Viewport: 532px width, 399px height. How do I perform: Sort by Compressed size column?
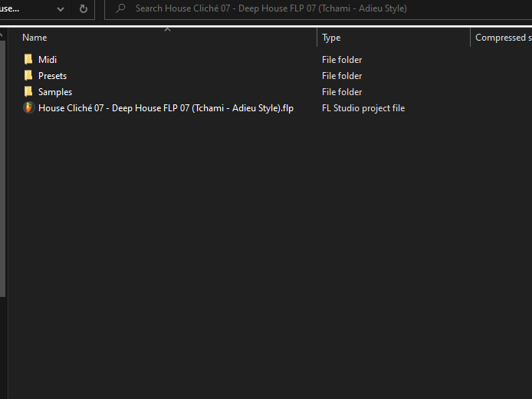point(503,38)
